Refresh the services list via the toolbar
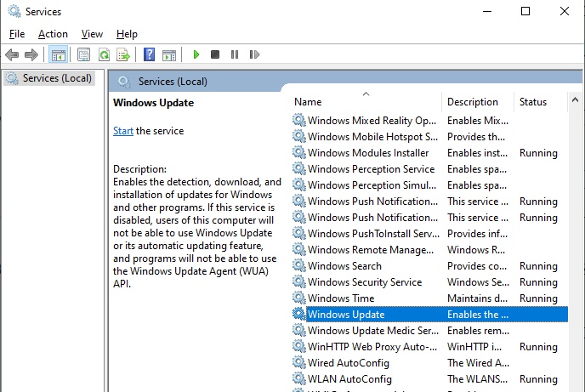Image resolution: width=585 pixels, height=392 pixels. click(104, 54)
